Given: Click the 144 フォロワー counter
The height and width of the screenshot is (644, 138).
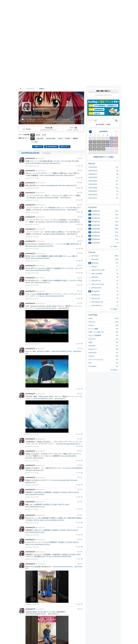Looking at the screenshot, I should pyautogui.click(x=37, y=113).
